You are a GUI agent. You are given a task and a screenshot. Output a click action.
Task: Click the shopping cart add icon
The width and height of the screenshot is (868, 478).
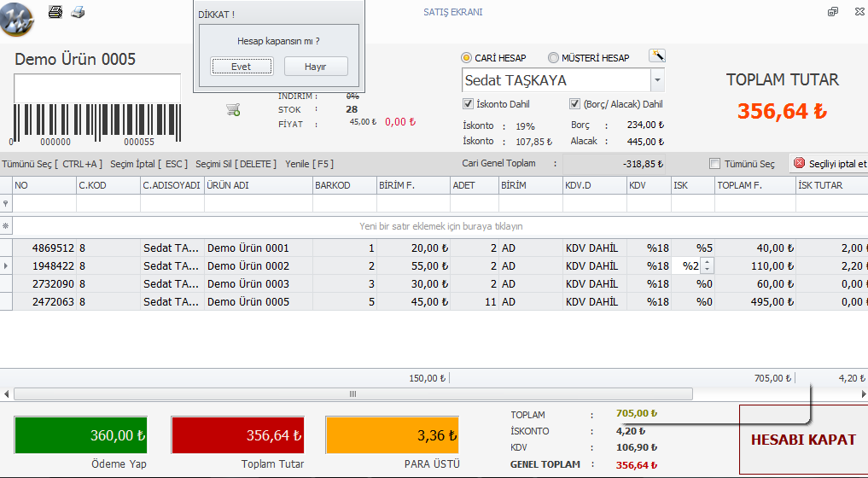click(232, 109)
